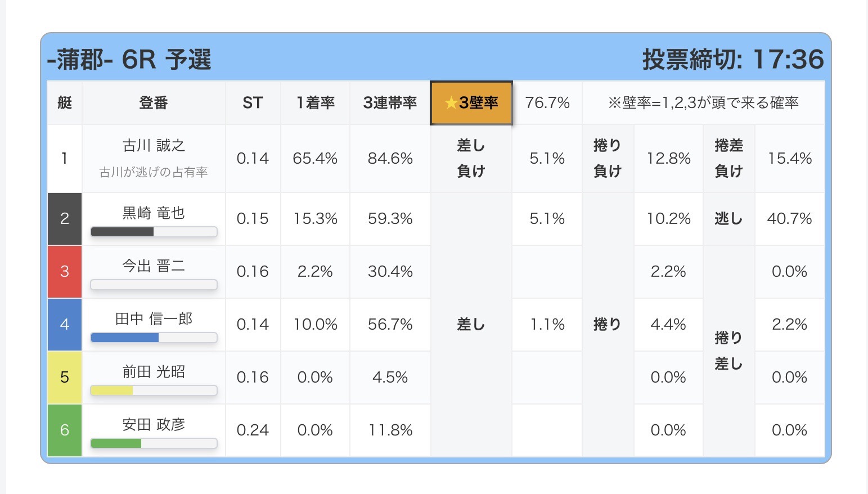Click boat number 1 white badge
The image size is (868, 494).
coord(65,159)
